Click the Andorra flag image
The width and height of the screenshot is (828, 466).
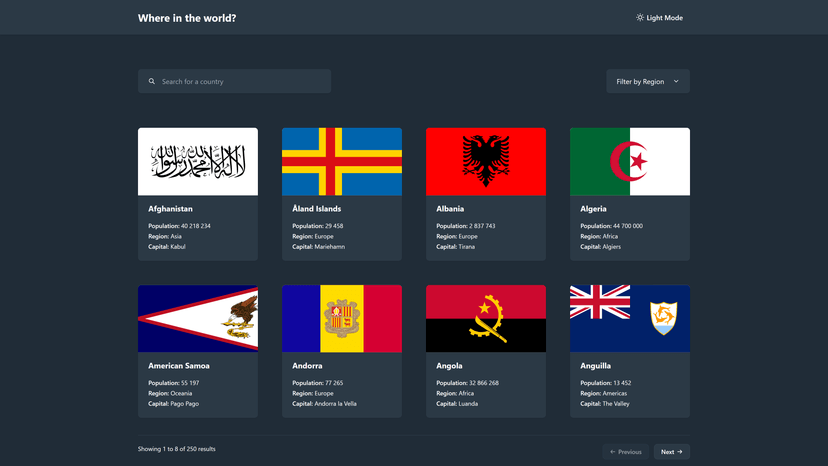coord(342,318)
